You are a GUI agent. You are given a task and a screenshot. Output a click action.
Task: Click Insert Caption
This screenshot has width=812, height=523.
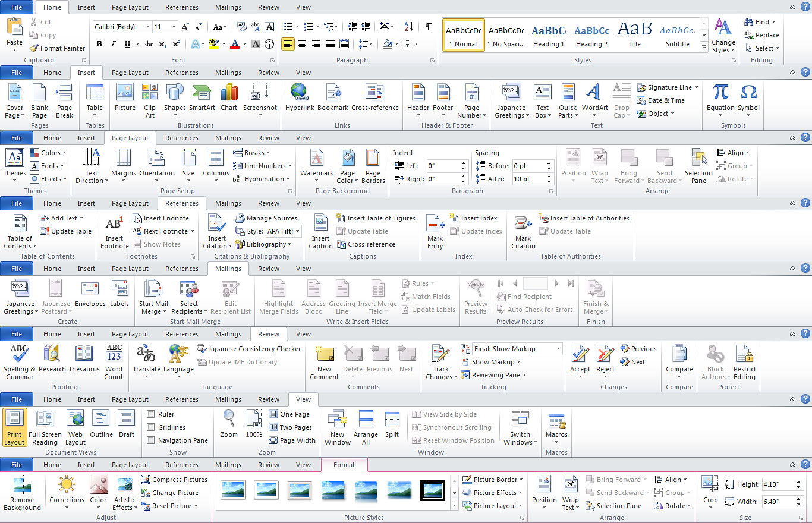(320, 232)
